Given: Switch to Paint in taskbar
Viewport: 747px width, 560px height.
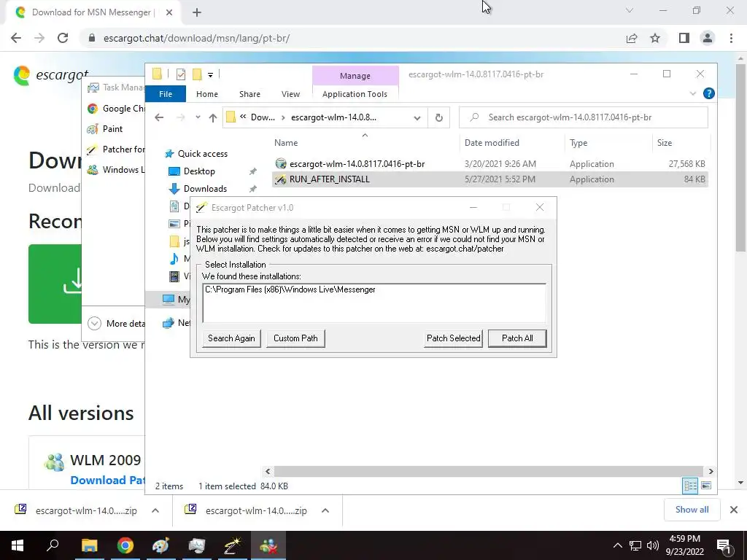Looking at the screenshot, I should pos(160,545).
